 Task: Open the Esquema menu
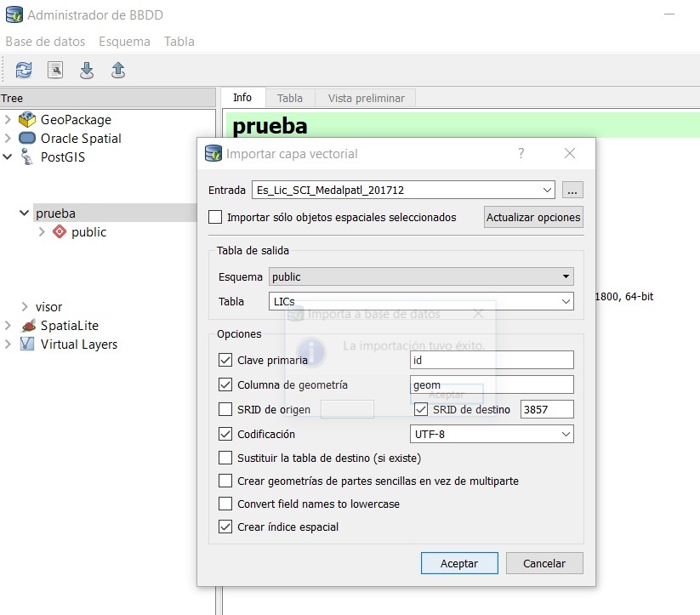(x=124, y=42)
